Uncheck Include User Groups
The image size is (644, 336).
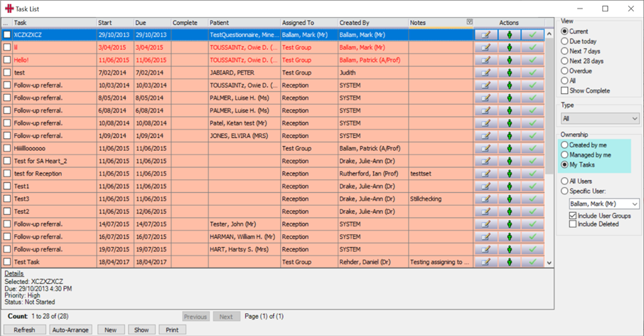click(573, 216)
